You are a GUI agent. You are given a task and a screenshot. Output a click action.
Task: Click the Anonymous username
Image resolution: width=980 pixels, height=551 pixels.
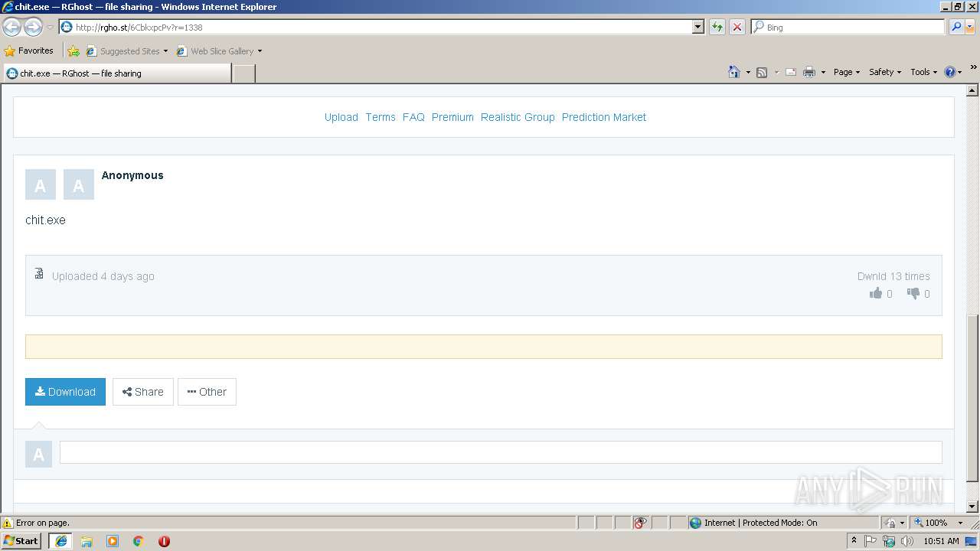(132, 175)
